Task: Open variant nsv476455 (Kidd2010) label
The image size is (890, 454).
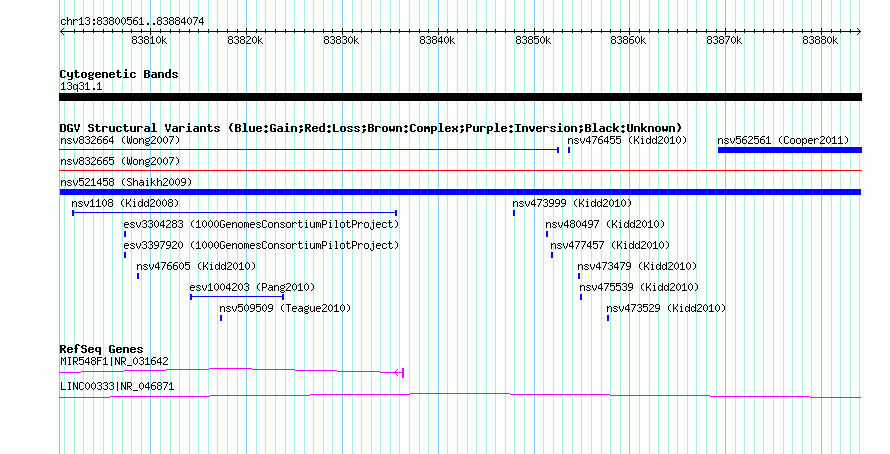Action: pyautogui.click(x=627, y=140)
